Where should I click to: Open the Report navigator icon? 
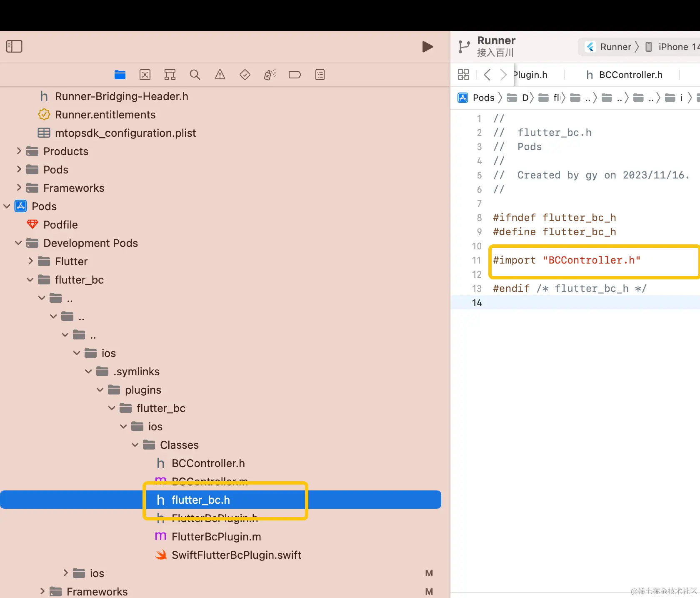point(320,75)
